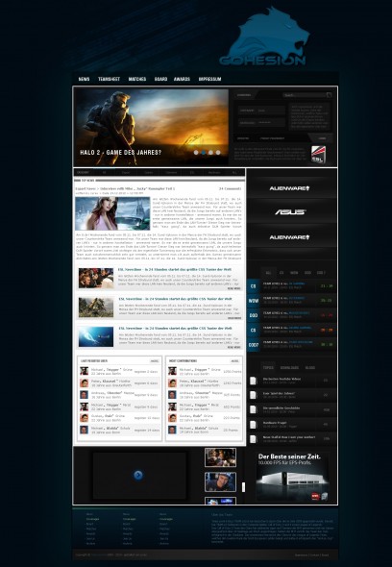Switch to the BLOGS tab
Screen dimensions: 392x567
tap(310, 368)
